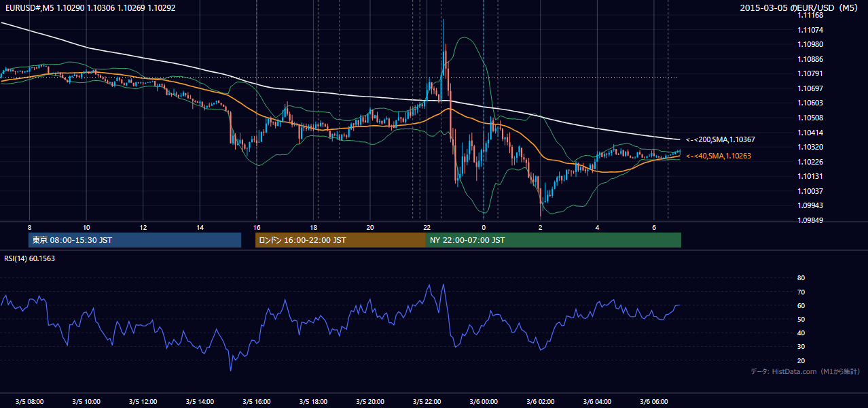The image size is (868, 408).
Task: Click the hour axis label 10
Action: click(86, 227)
